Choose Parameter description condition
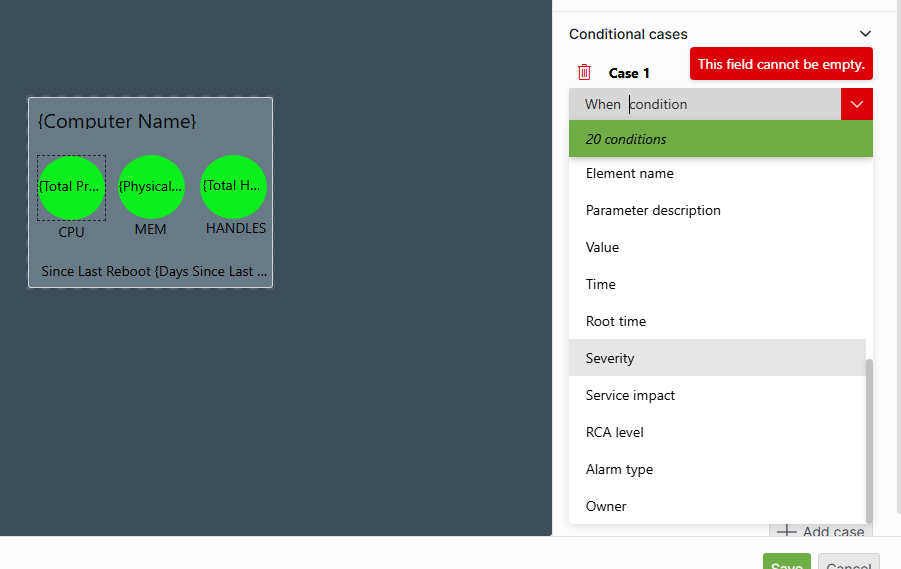 point(653,210)
